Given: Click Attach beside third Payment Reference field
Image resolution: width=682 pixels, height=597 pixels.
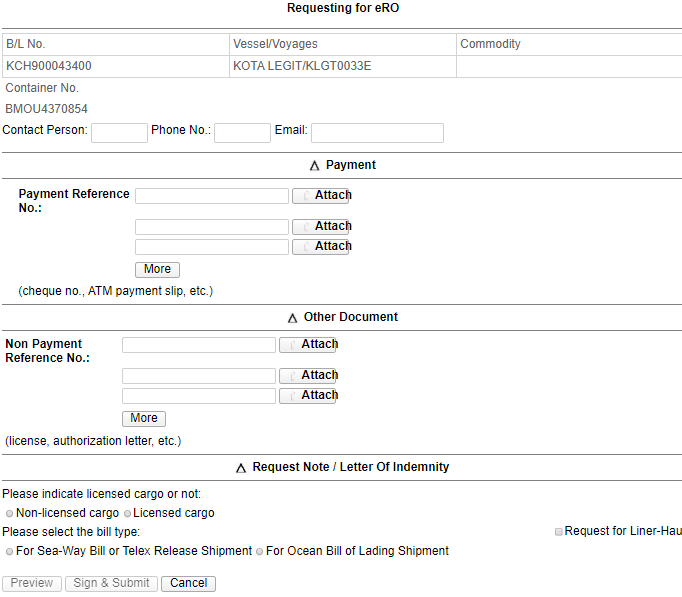Looking at the screenshot, I should pos(320,247).
